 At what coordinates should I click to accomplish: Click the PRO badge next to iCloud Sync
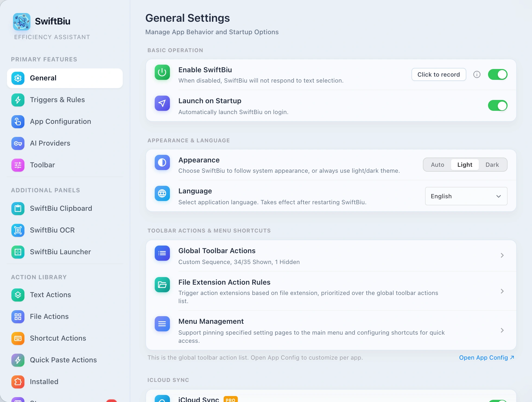click(x=230, y=400)
